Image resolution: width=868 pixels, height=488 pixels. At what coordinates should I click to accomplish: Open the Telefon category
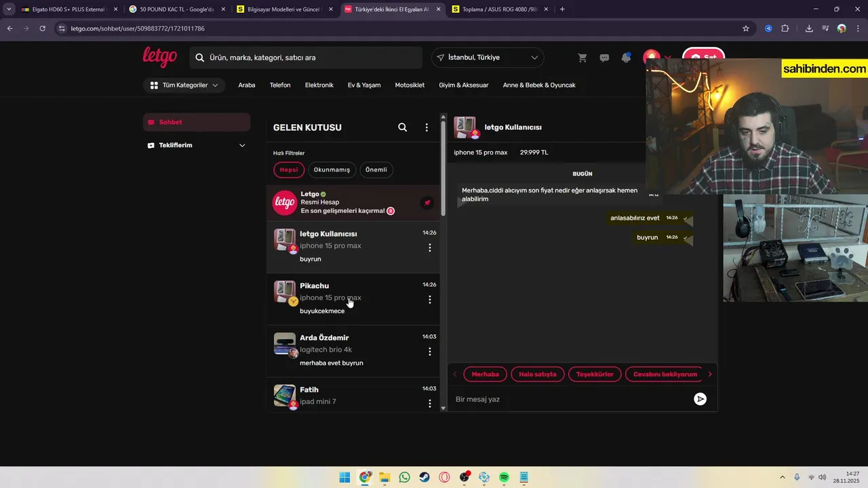[280, 85]
